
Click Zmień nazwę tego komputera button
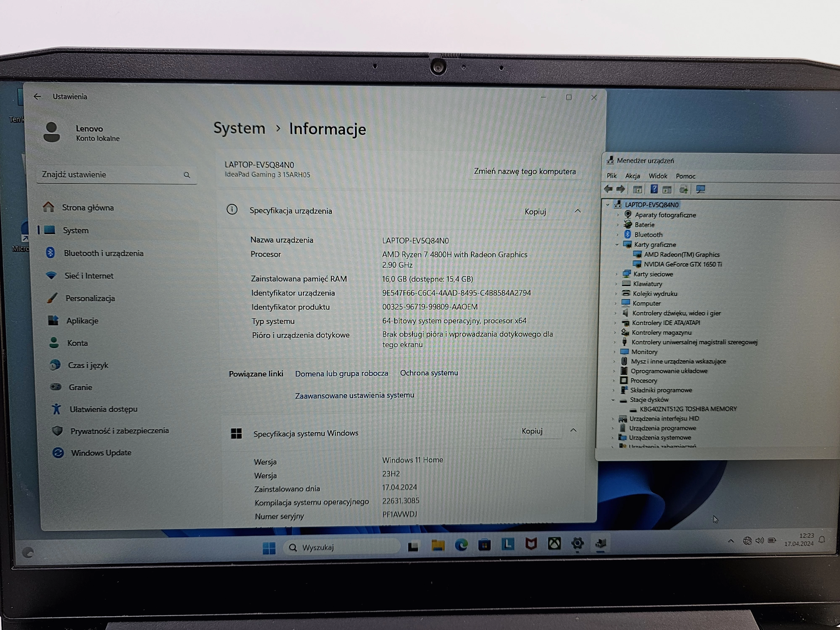pos(524,171)
